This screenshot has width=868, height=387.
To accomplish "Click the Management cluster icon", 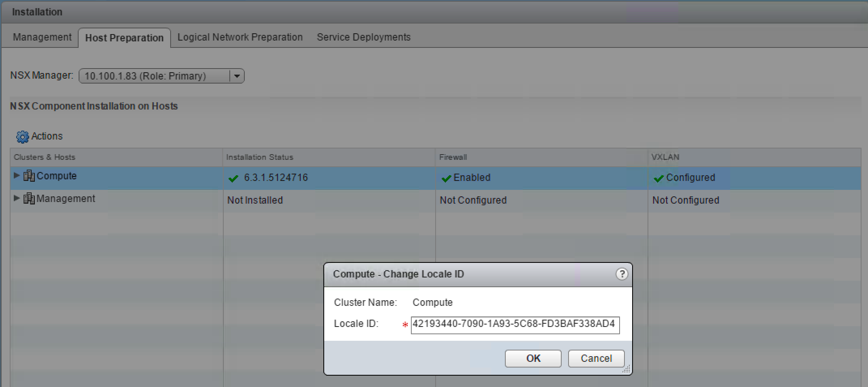I will [29, 199].
